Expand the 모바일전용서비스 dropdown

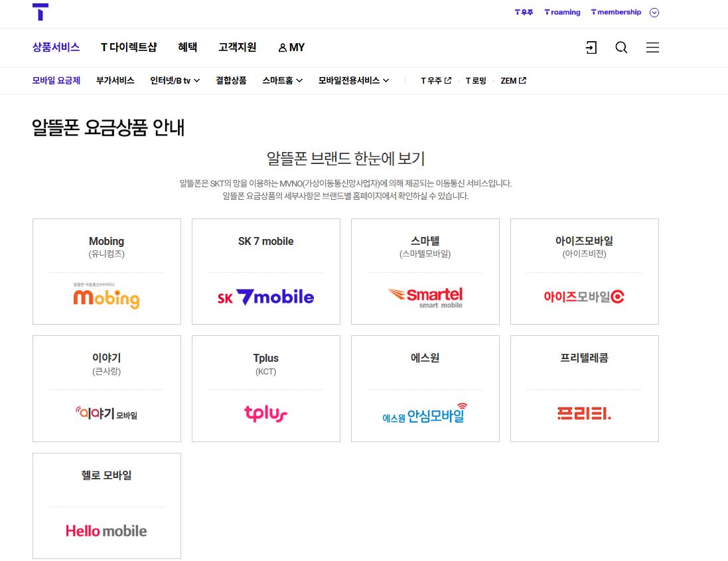(354, 81)
